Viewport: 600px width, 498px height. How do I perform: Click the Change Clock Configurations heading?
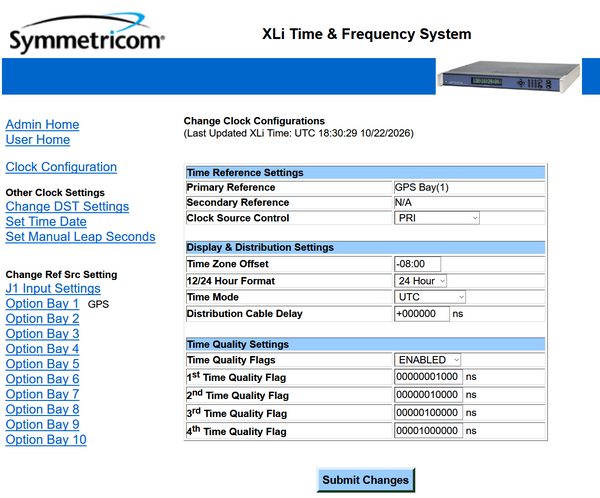coord(254,121)
